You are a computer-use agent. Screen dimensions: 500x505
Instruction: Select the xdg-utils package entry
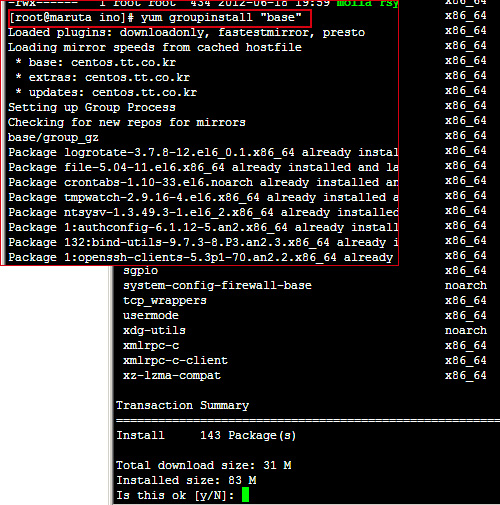[154, 331]
